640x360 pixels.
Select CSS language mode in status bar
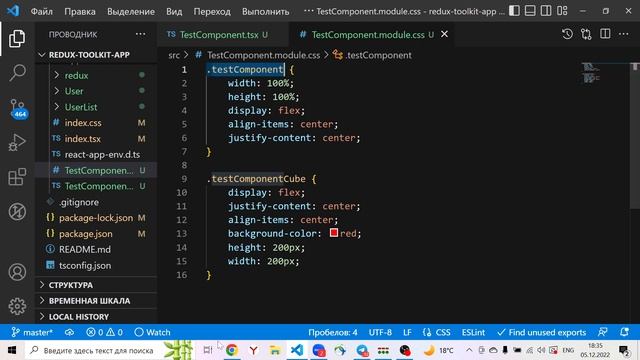coord(437,332)
